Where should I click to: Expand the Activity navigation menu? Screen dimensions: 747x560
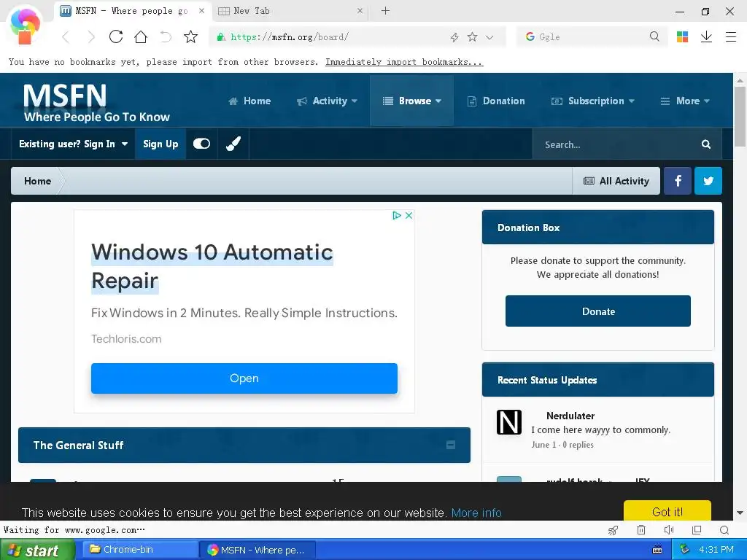327,101
